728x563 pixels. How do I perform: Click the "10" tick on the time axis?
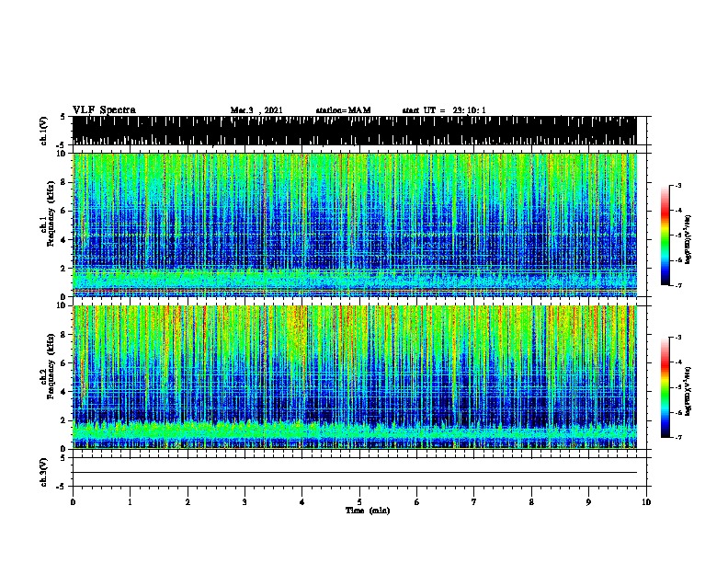coord(646,502)
